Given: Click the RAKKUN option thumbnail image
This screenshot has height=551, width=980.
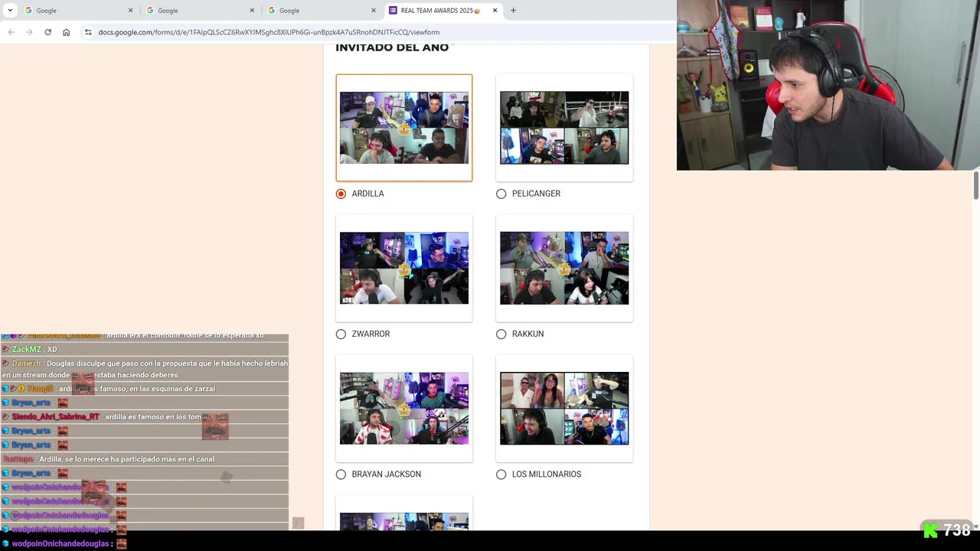Looking at the screenshot, I should 564,268.
